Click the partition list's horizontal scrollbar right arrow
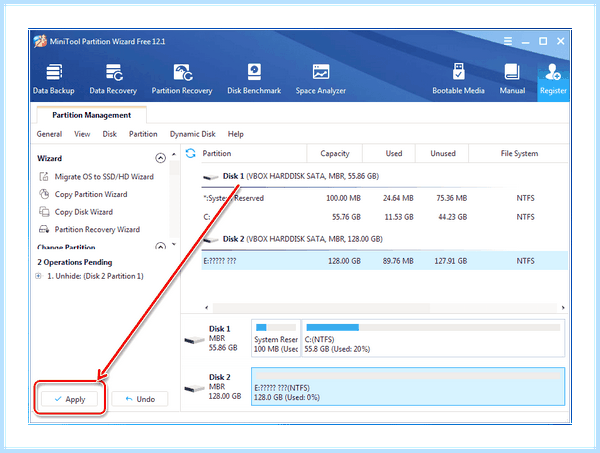This screenshot has width=600, height=453. [x=563, y=307]
